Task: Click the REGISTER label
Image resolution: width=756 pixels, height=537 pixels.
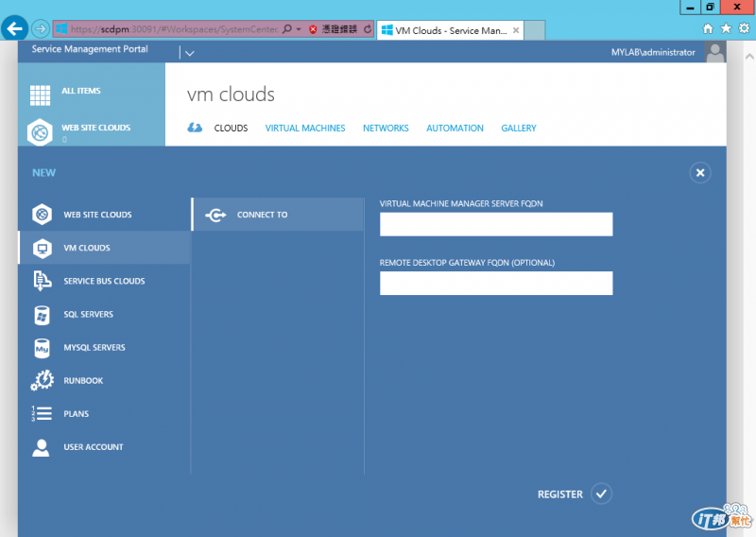Action: (560, 494)
